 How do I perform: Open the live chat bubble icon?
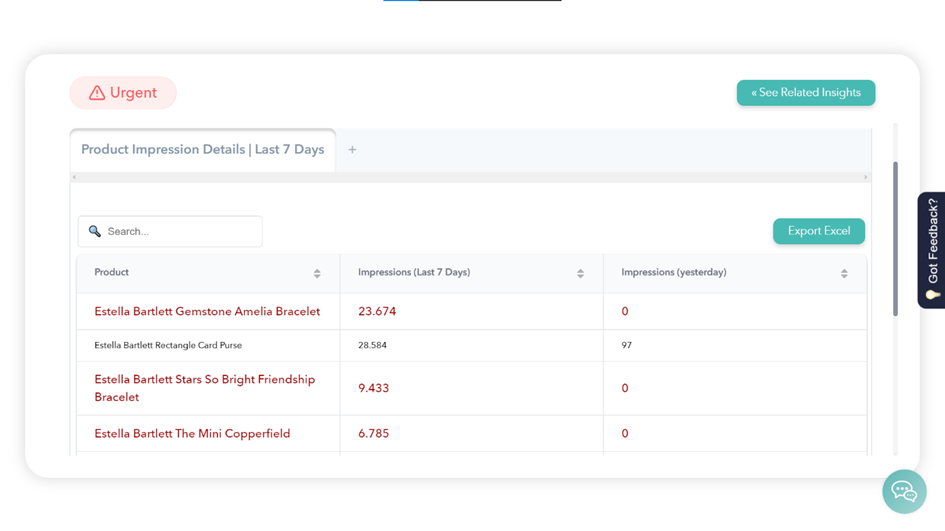click(904, 491)
